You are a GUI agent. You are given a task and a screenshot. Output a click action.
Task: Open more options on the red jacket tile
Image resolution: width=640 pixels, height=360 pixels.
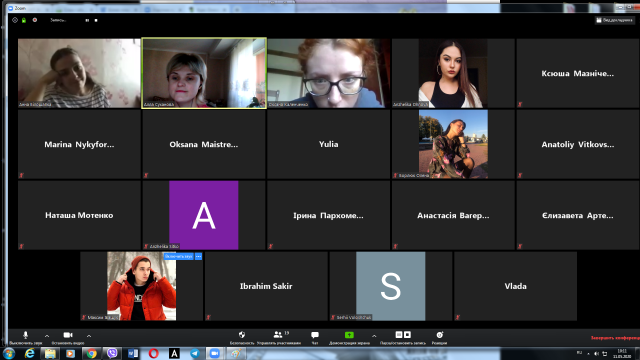pos(198,256)
